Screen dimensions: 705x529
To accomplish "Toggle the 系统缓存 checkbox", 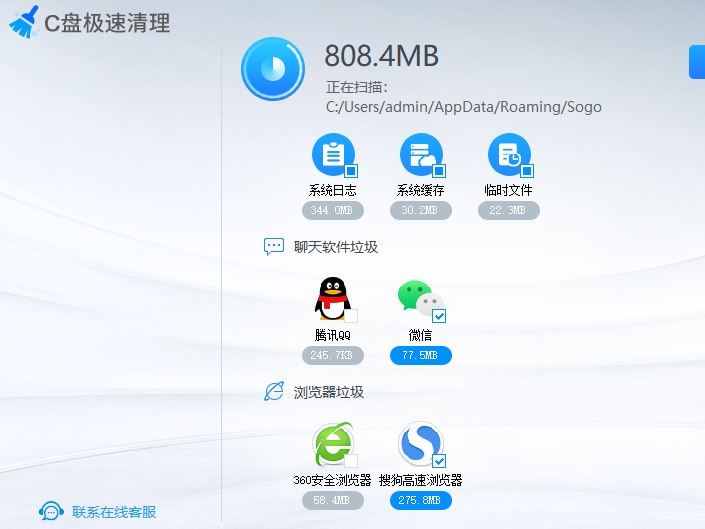I will pyautogui.click(x=439, y=171).
